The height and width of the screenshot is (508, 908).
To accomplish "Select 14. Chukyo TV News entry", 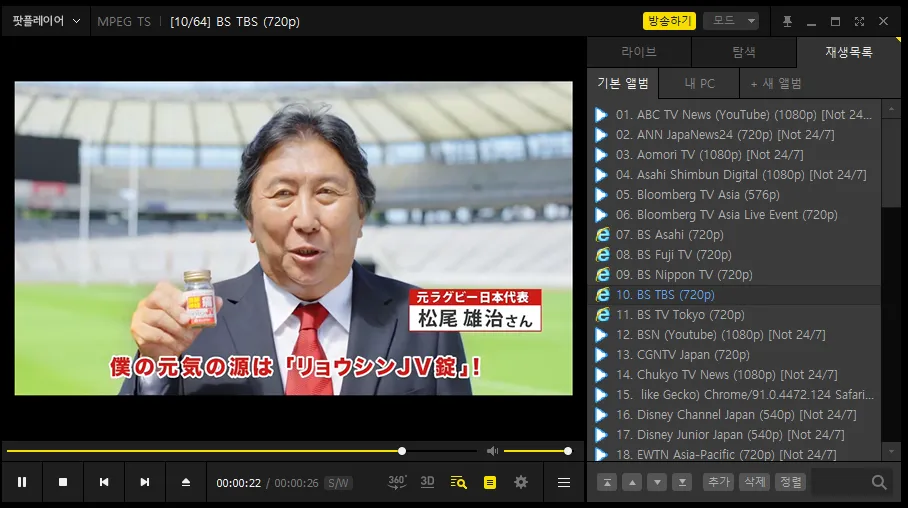I will [x=734, y=375].
